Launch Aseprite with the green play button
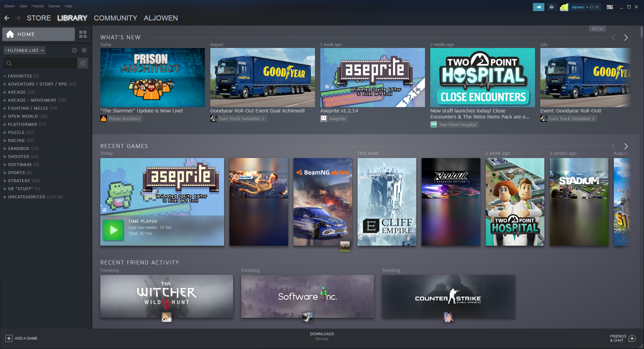The width and height of the screenshot is (644, 349). point(113,230)
